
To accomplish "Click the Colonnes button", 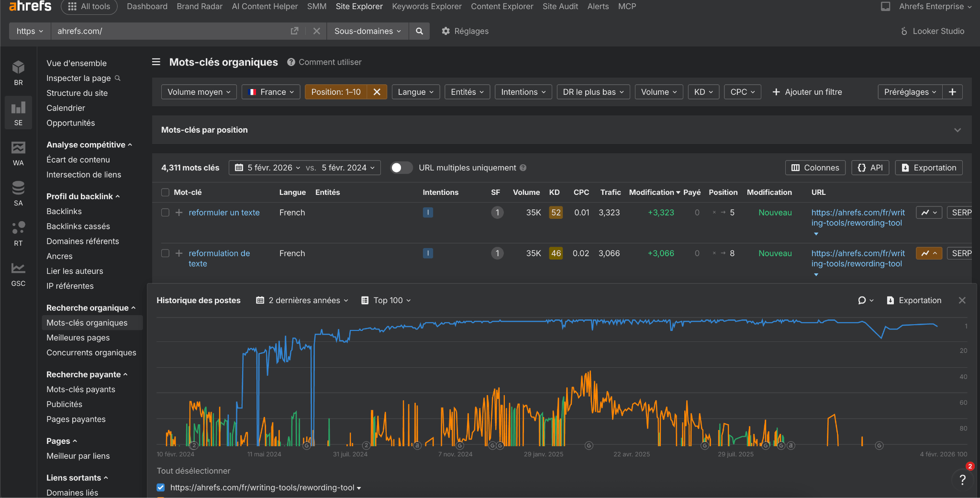I will pos(815,168).
